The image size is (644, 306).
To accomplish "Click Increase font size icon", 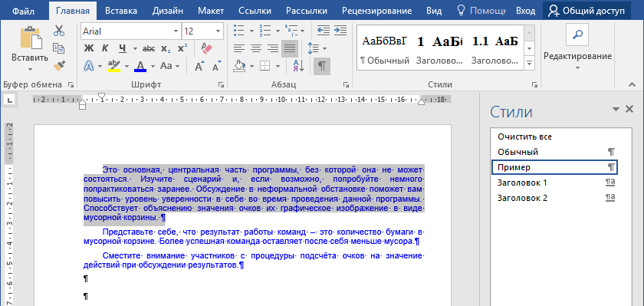I will point(199,66).
